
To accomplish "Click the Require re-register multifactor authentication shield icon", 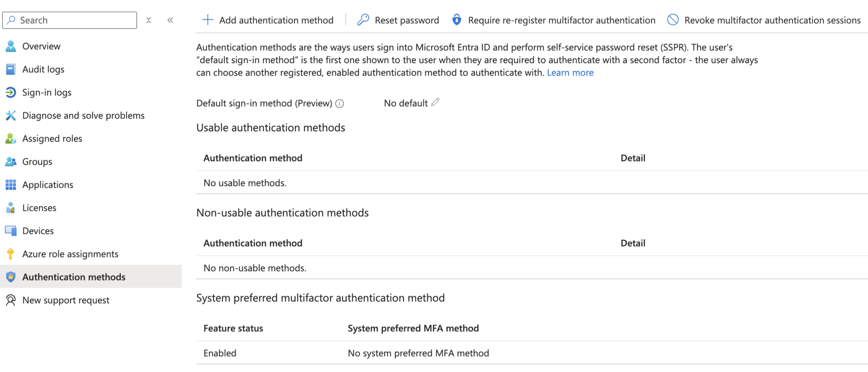I will (x=457, y=20).
